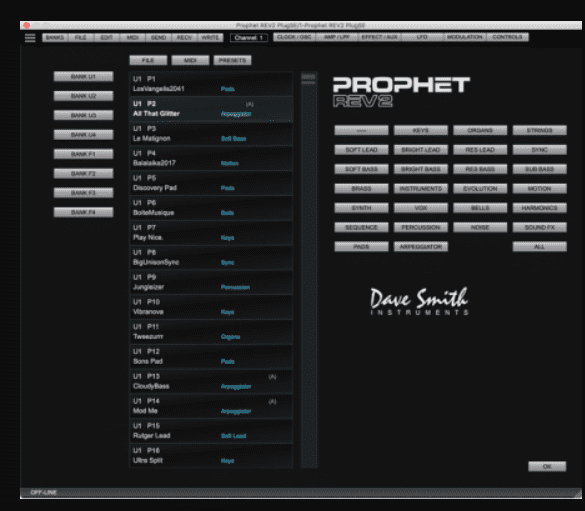This screenshot has width=585, height=511.
Task: Select preset U1 P7 Play Nice.
Action: click(x=211, y=233)
